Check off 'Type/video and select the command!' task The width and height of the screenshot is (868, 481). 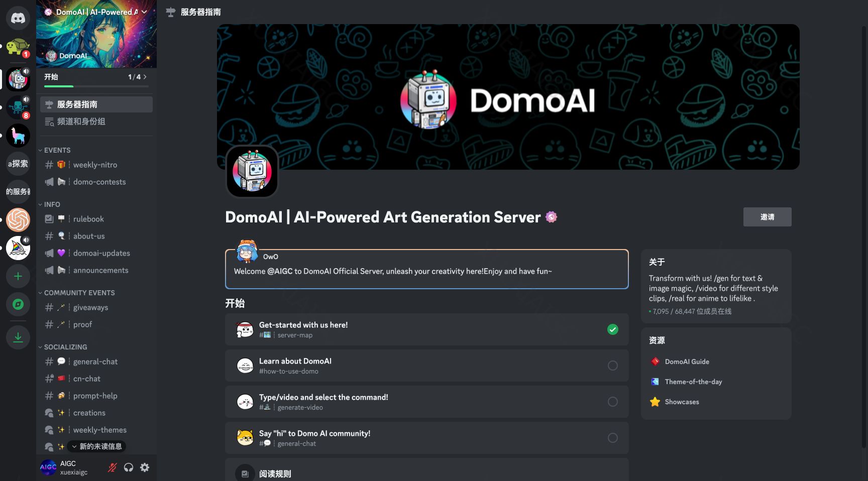point(612,402)
